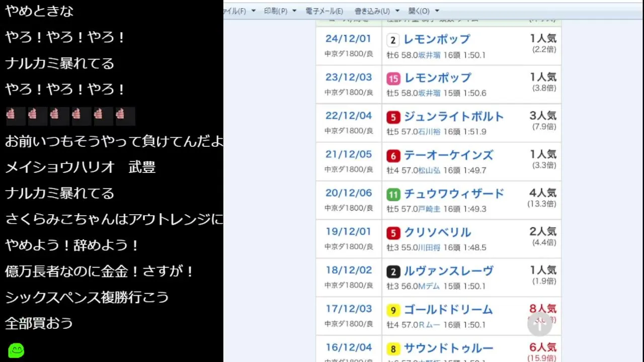Open the 16/12/04 race date link
Image resolution: width=644 pixels, height=362 pixels.
(x=348, y=347)
